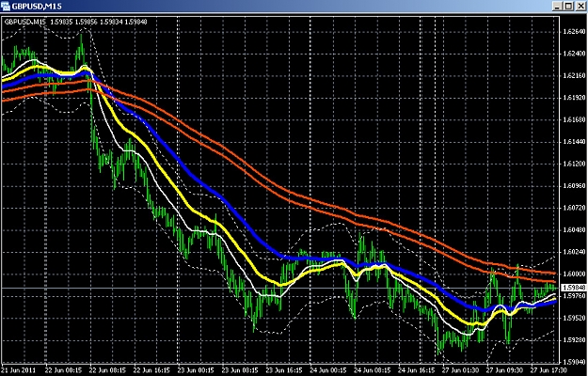Click the 24 Jun 16:15 time label
The height and width of the screenshot is (376, 588).
[x=417, y=370]
